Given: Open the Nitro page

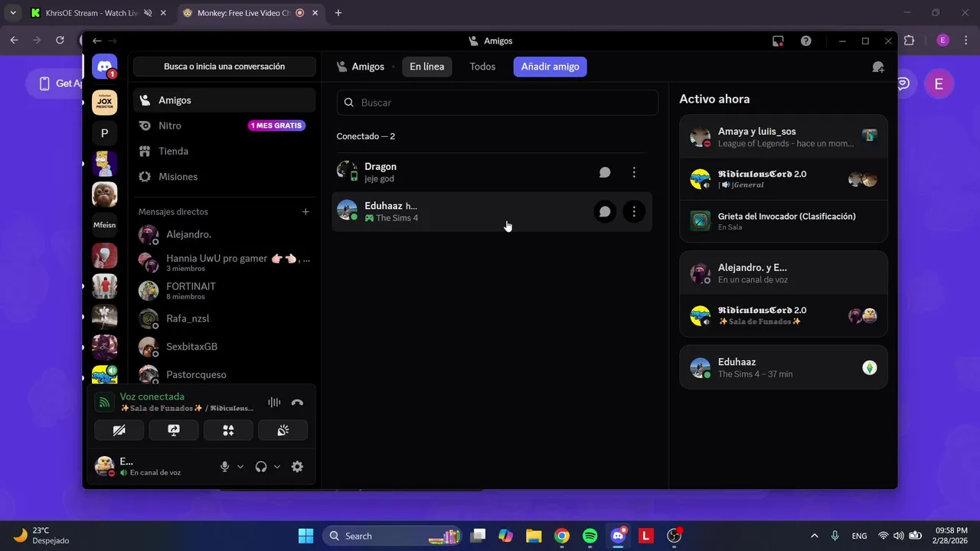Looking at the screenshot, I should [224, 126].
